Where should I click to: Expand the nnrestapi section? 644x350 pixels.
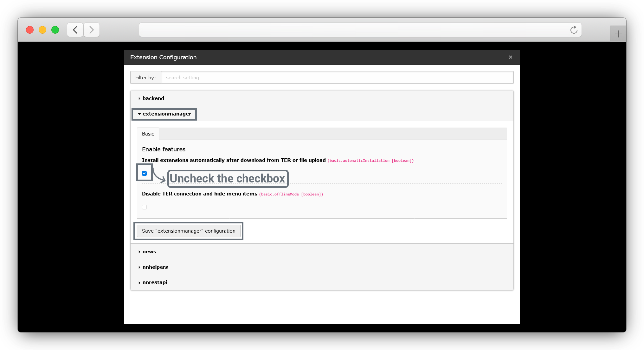(155, 282)
